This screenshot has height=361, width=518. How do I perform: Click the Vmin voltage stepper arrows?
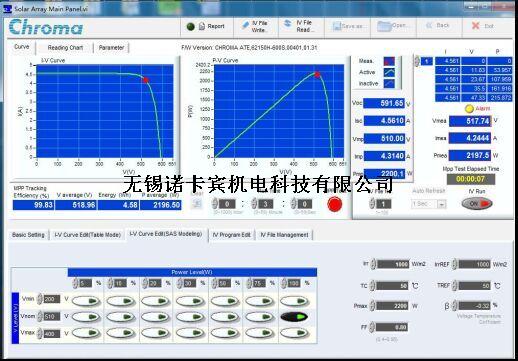40,299
